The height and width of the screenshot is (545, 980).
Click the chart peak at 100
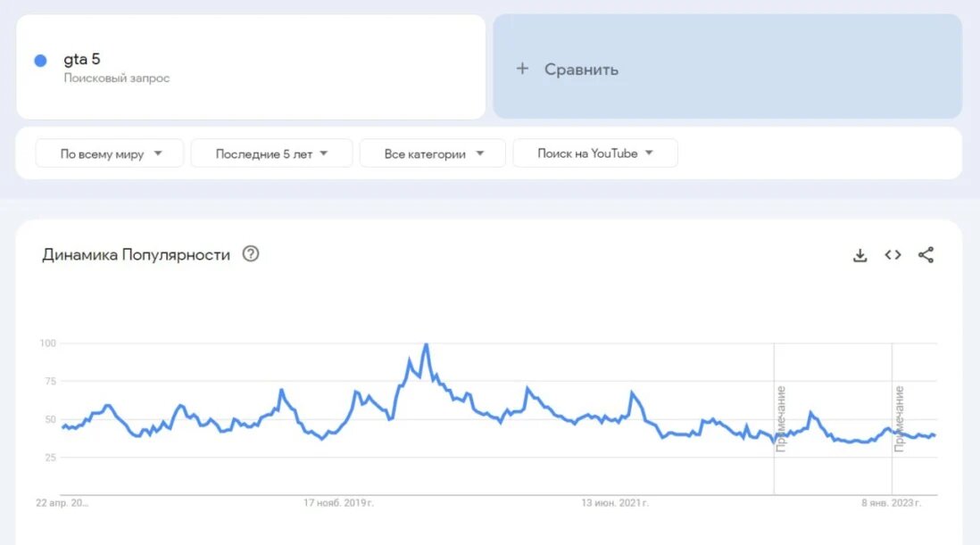427,344
